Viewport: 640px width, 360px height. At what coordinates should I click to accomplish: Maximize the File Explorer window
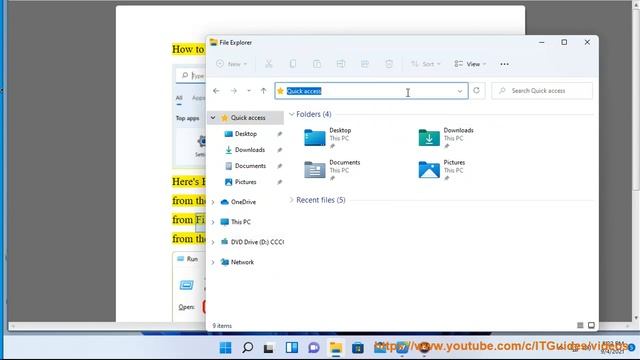tap(564, 42)
